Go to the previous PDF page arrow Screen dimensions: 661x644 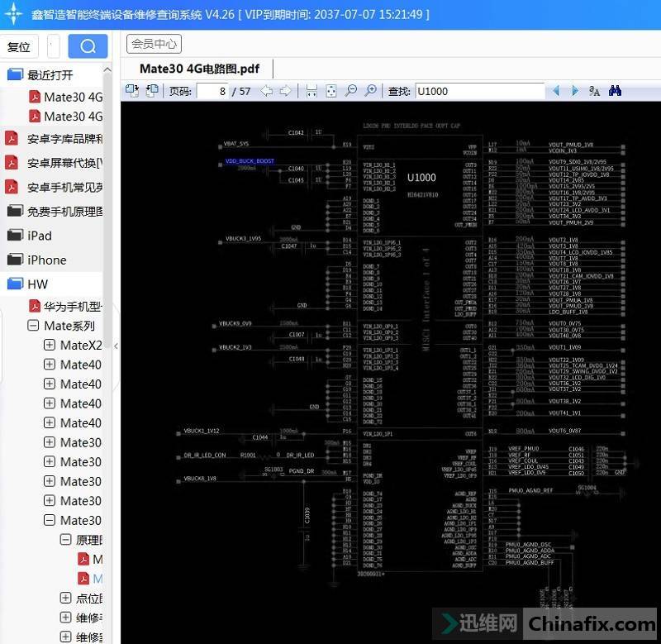click(x=267, y=91)
